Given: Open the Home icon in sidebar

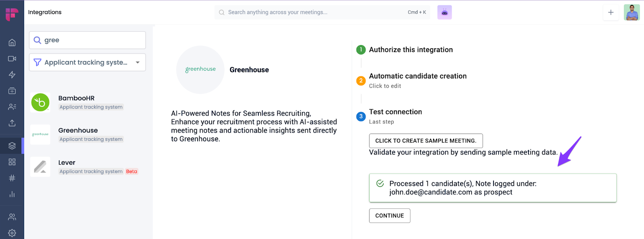Looking at the screenshot, I should 12,43.
